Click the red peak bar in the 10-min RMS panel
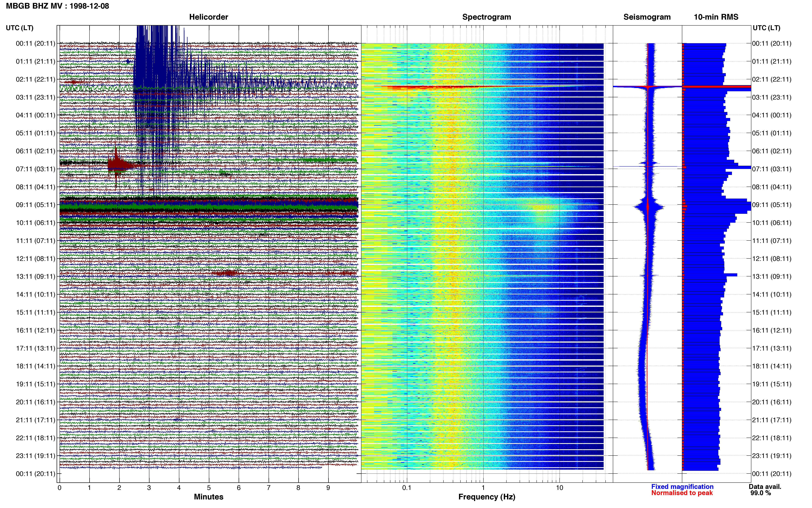This screenshot has height=508, width=812. pyautogui.click(x=717, y=87)
